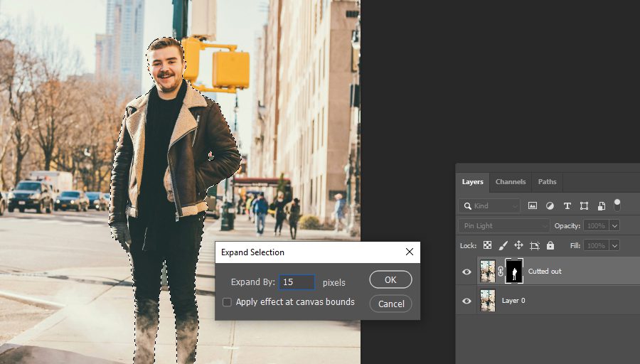
Task: Filter layers by pixel layer icon
Action: [532, 205]
